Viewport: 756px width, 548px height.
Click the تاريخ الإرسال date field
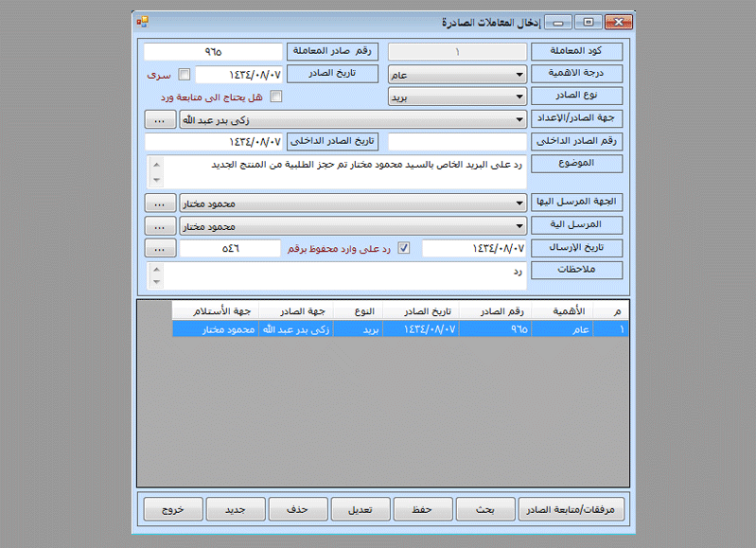474,248
